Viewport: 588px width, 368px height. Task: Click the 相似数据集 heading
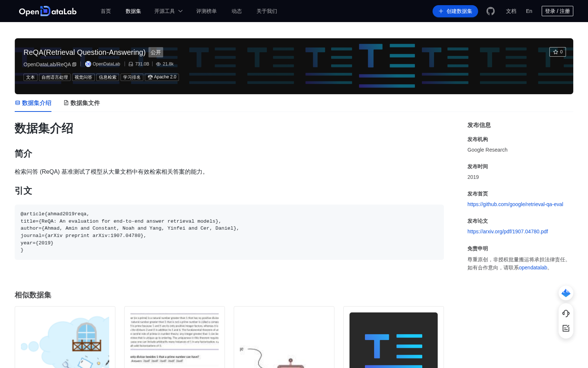coord(33,295)
